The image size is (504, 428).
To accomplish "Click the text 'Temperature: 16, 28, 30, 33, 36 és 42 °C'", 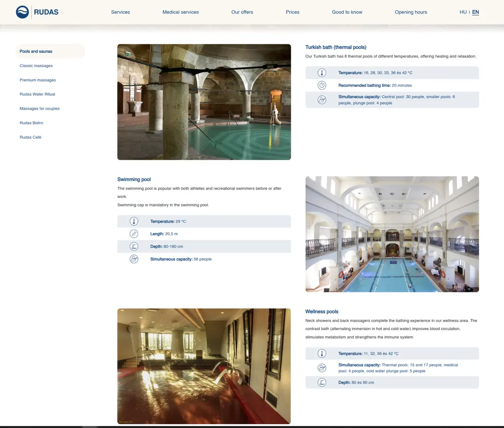I will 375,73.
